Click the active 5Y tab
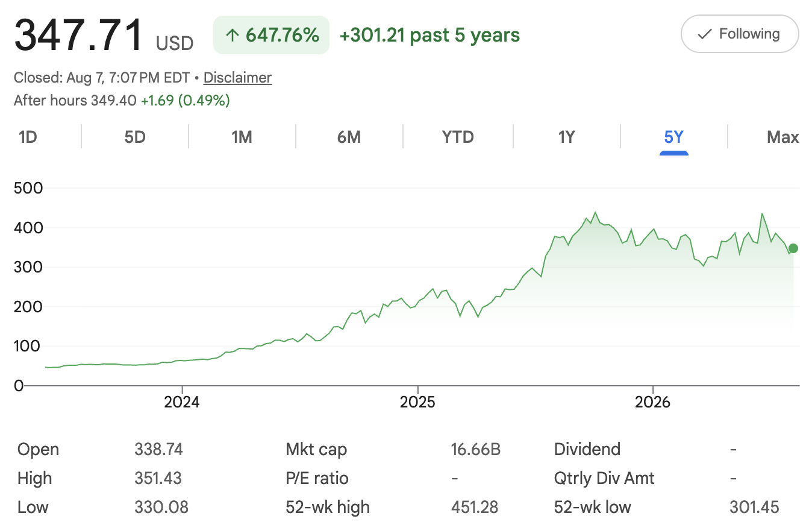 pyautogui.click(x=673, y=137)
